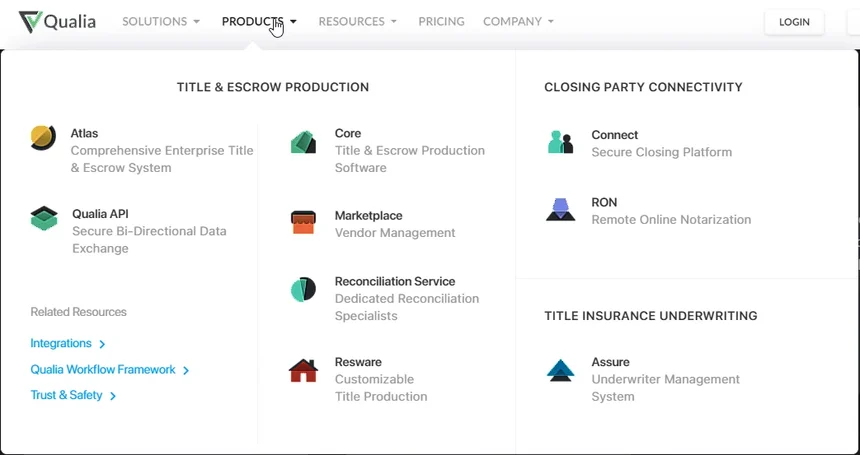The image size is (860, 455).
Task: Click the chevron next to Qualia Workflow Framework
Action: coord(186,371)
